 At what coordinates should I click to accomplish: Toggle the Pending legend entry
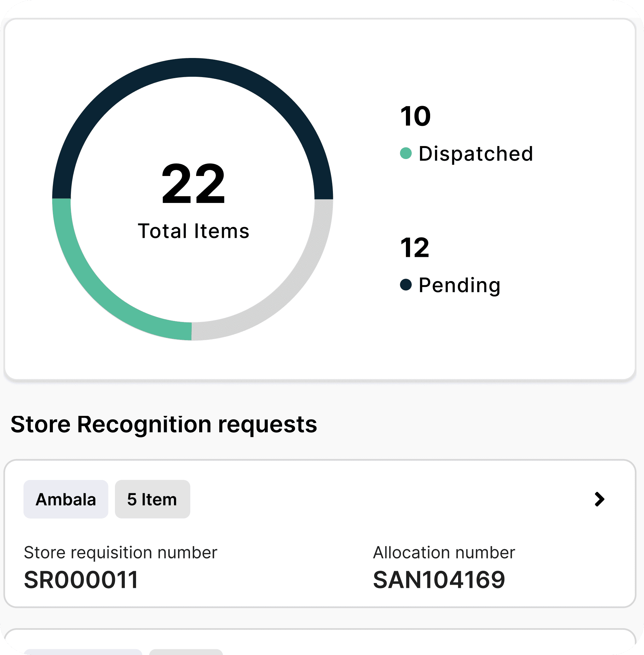[x=454, y=285]
